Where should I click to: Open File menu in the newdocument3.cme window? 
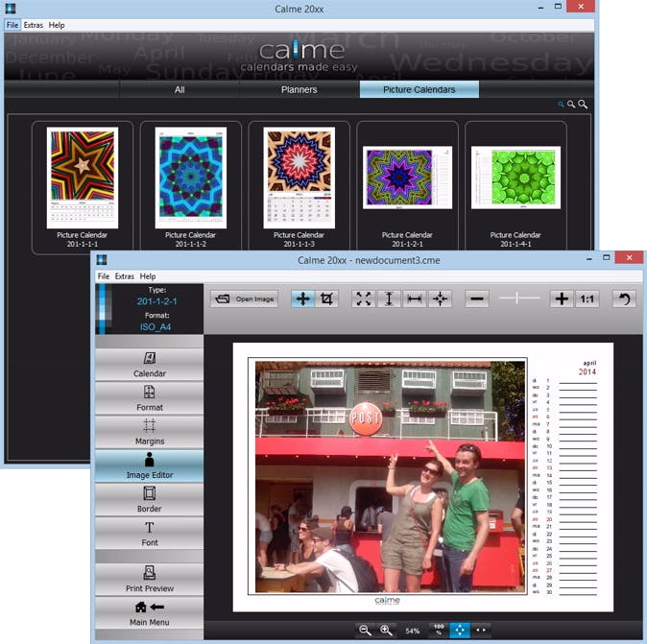(103, 276)
